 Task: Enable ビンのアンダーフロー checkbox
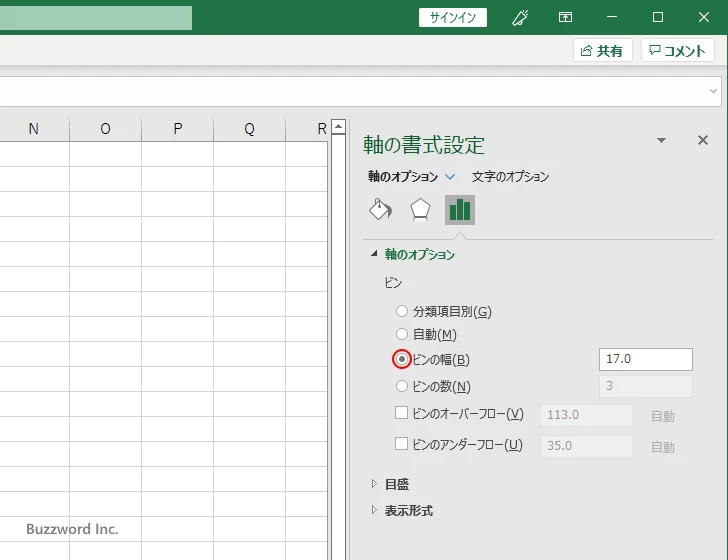402,444
